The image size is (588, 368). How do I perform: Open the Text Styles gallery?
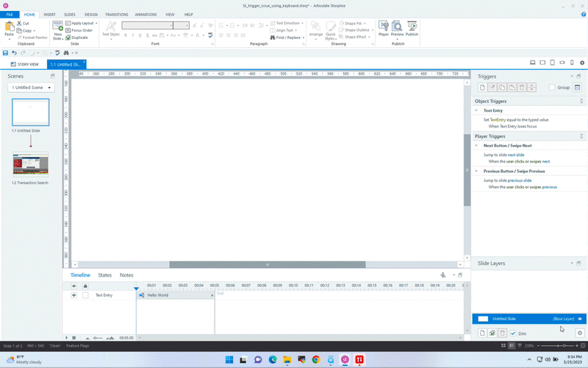point(110,29)
